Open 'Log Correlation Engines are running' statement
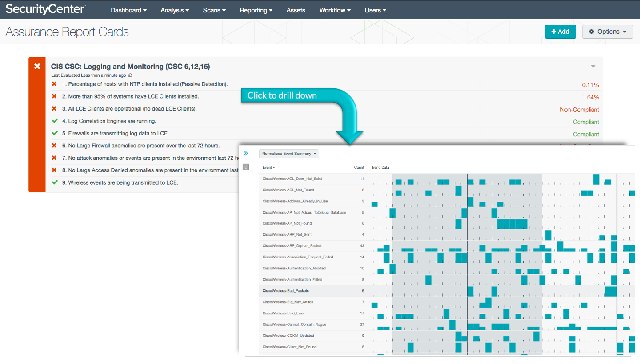Image resolution: width=640 pixels, height=364 pixels. [109, 121]
